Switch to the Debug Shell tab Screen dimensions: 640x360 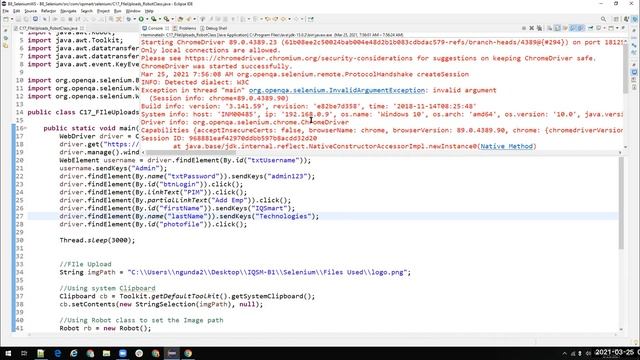[213, 28]
